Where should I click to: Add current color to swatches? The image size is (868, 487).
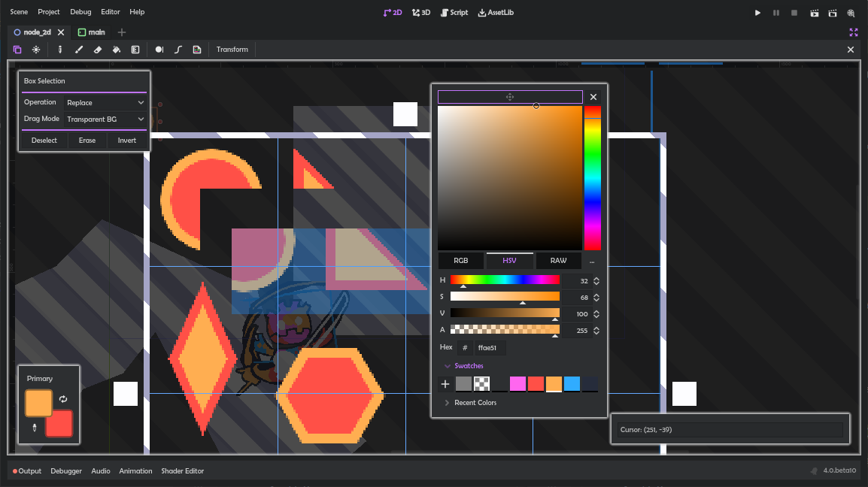coord(445,384)
